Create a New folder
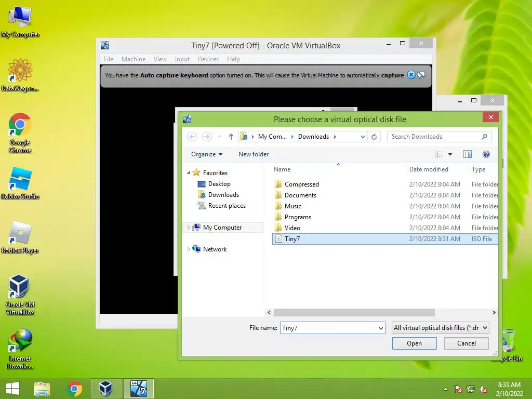This screenshot has width=532, height=399. click(x=254, y=154)
